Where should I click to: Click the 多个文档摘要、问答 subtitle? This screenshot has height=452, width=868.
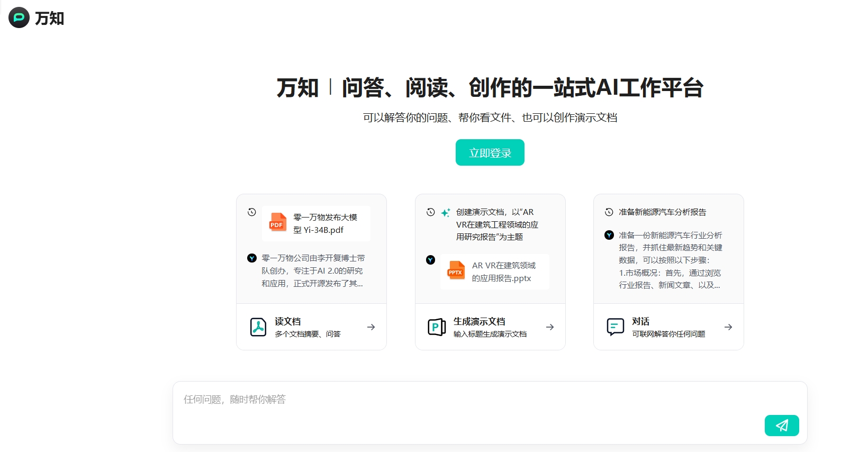(308, 334)
